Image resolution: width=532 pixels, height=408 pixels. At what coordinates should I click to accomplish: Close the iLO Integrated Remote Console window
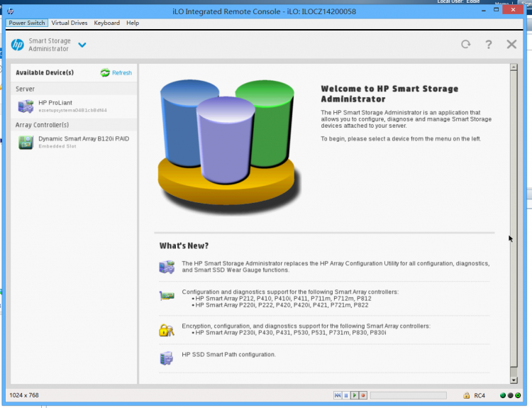click(513, 9)
